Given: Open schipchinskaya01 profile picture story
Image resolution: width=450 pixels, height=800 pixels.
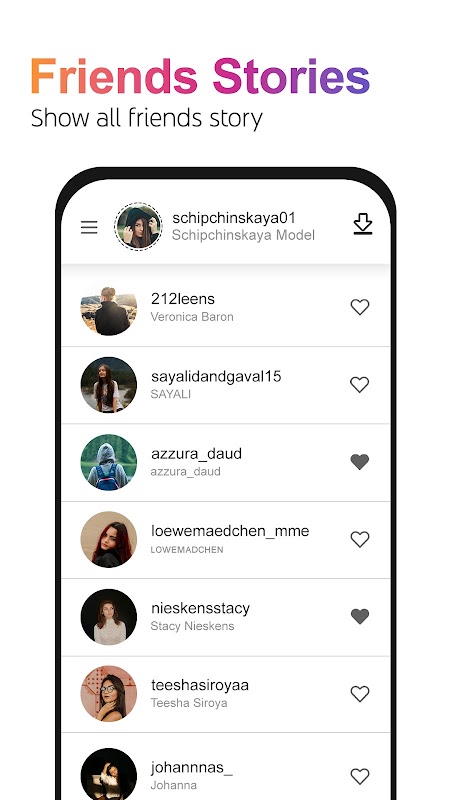Looking at the screenshot, I should click(138, 227).
